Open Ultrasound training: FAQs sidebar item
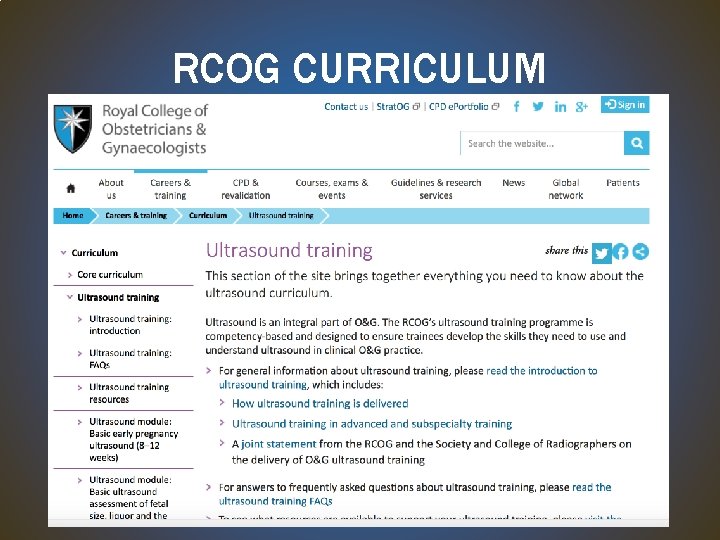The height and width of the screenshot is (540, 720). click(130, 359)
